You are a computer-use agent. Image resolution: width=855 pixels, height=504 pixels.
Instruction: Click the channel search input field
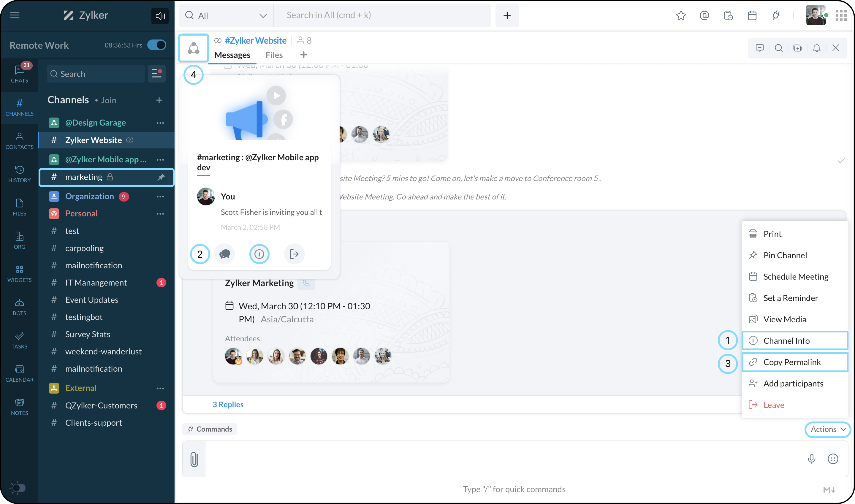click(x=96, y=74)
